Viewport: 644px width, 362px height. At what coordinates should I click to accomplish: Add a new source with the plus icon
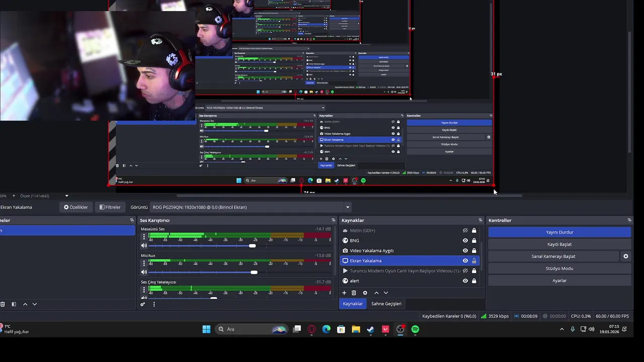click(x=344, y=293)
